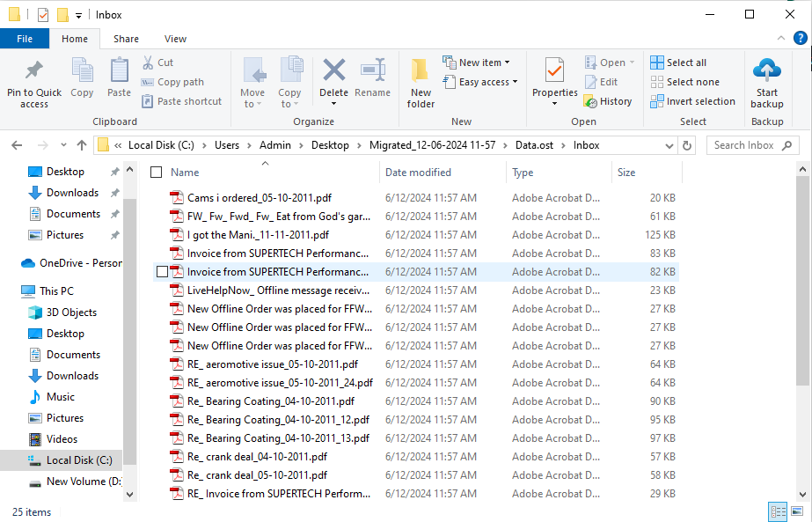The image size is (812, 522).
Task: Open recent locations dropdown arrow
Action: (63, 145)
